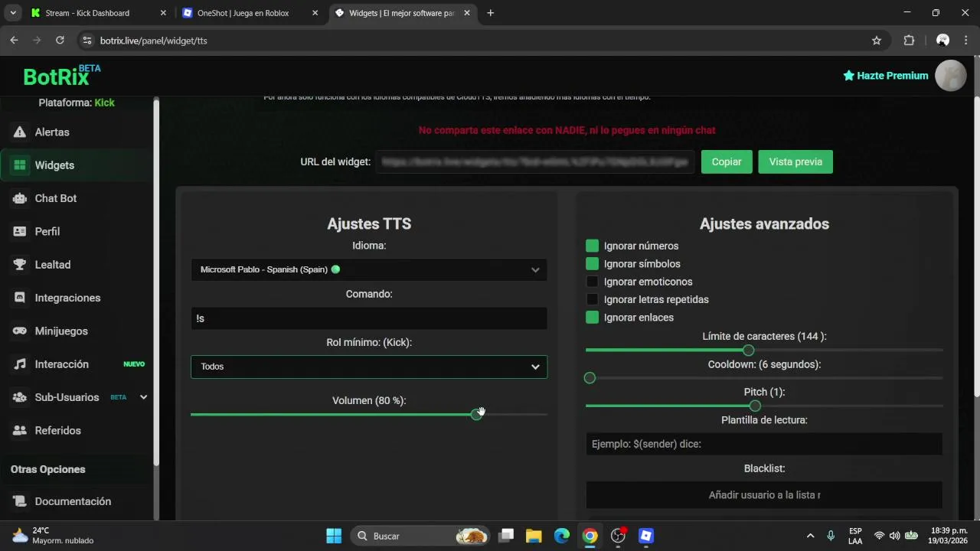Enable Ignorar letras repetidas checkbox
This screenshot has height=551, width=980.
592,299
